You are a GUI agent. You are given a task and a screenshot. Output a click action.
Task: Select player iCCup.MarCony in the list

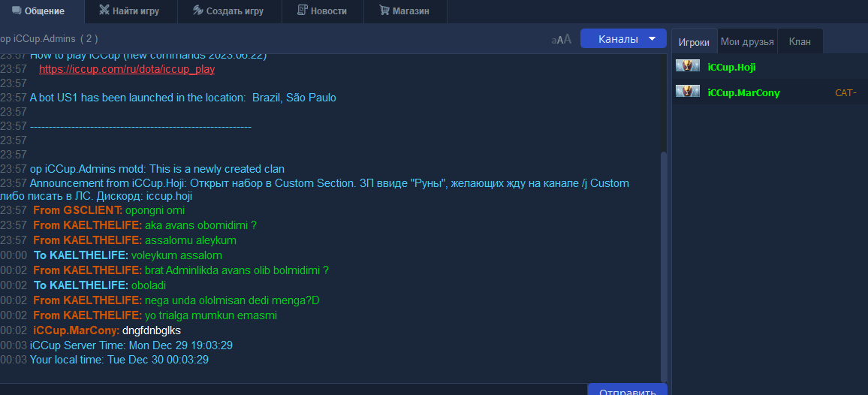(743, 93)
